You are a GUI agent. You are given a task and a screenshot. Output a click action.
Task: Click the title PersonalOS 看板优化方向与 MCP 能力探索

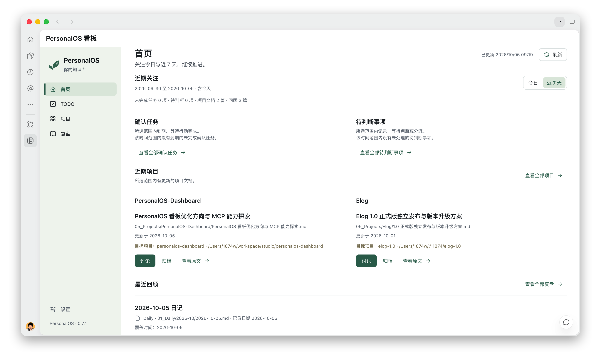(192, 216)
